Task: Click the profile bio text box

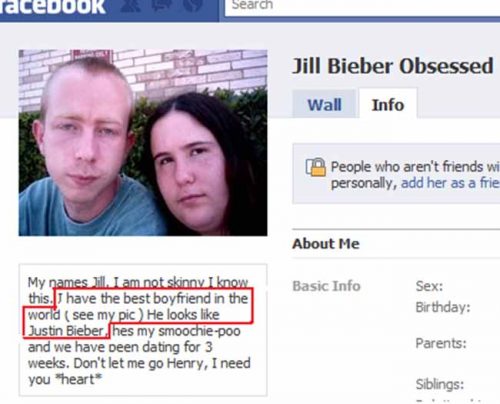Action: (143, 330)
